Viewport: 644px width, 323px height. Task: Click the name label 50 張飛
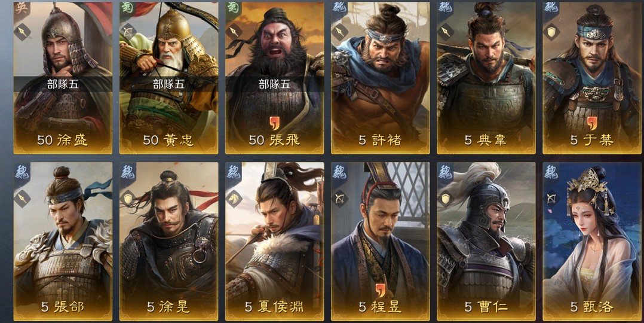(x=274, y=140)
